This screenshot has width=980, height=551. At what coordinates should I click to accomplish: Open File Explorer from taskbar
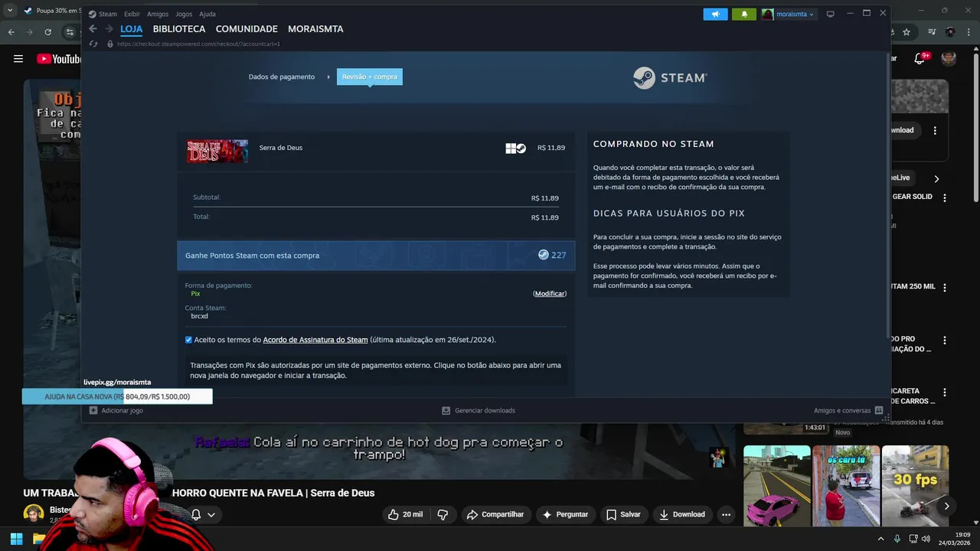38,539
